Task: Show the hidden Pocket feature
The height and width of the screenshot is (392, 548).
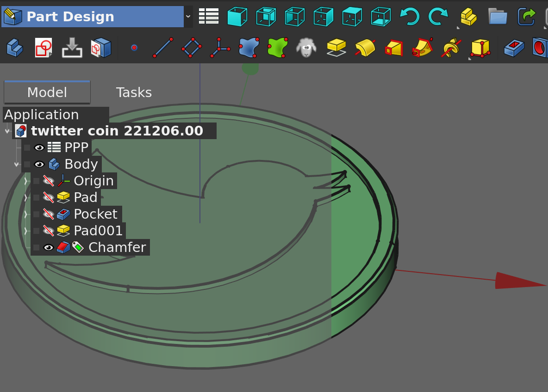Action: [48, 214]
